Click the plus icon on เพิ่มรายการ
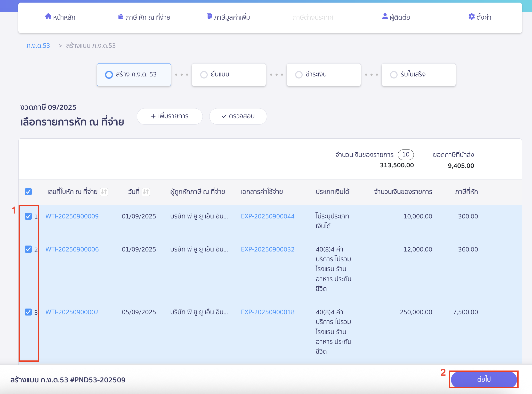 click(153, 116)
